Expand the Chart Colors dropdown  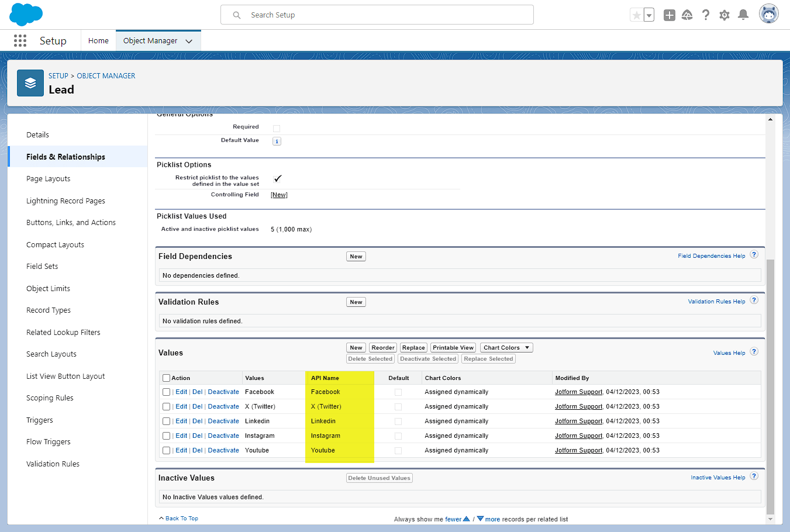point(506,348)
